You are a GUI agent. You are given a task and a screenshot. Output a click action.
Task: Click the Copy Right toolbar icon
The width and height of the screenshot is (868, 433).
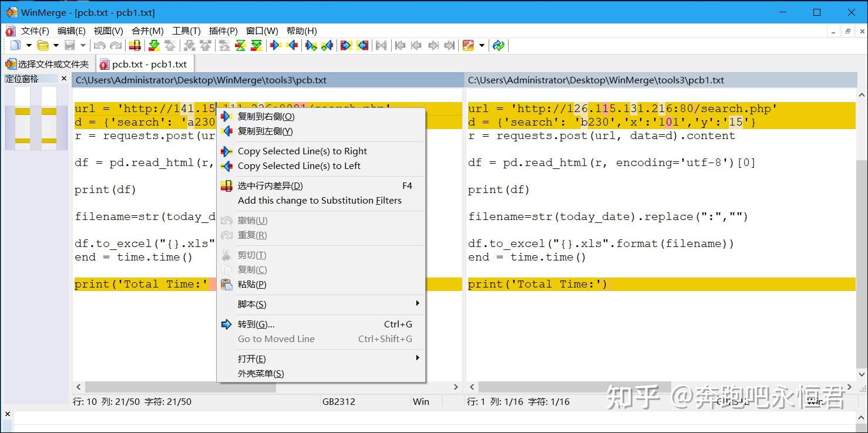(x=275, y=45)
